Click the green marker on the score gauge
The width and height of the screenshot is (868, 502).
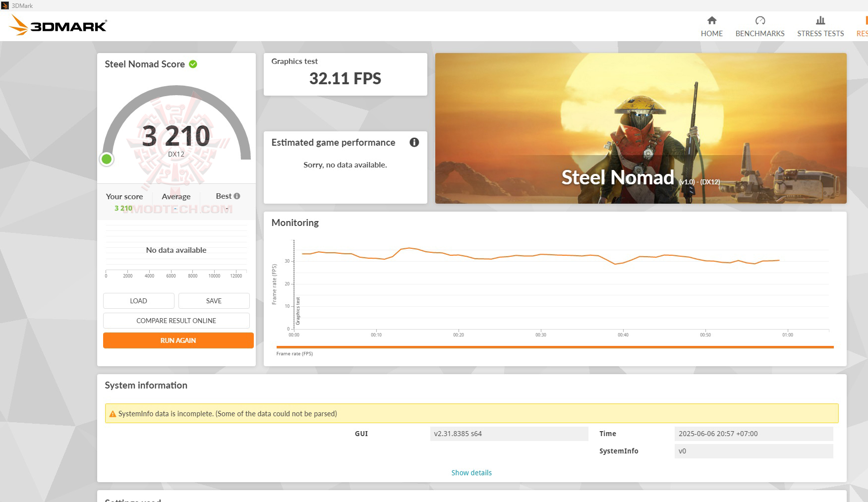click(107, 159)
